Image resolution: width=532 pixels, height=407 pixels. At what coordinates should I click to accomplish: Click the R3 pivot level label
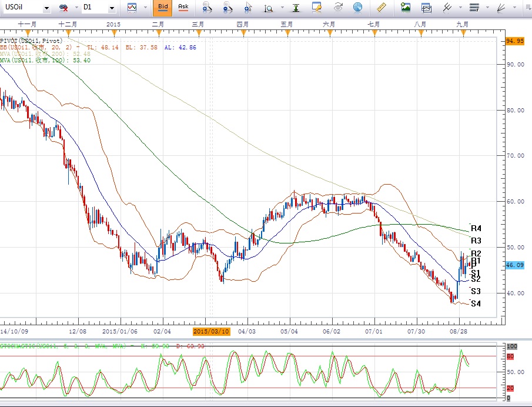pyautogui.click(x=476, y=241)
